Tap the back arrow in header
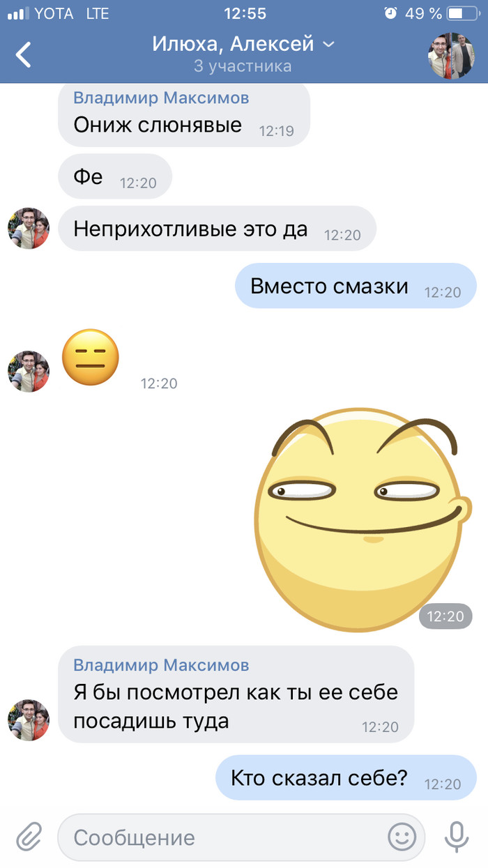This screenshot has height=868, width=488. (24, 54)
